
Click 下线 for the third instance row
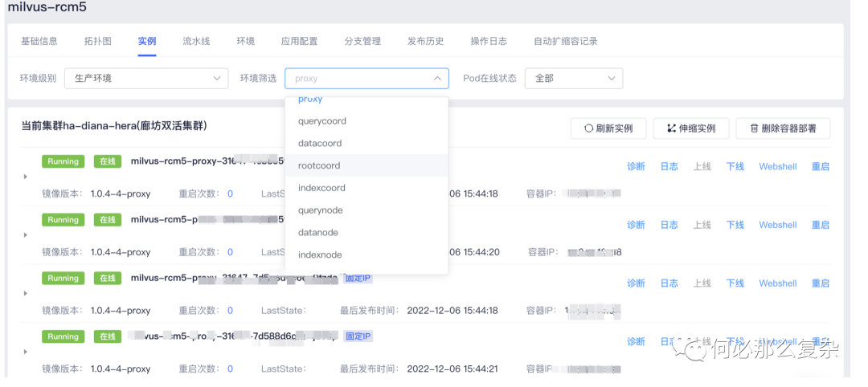735,283
